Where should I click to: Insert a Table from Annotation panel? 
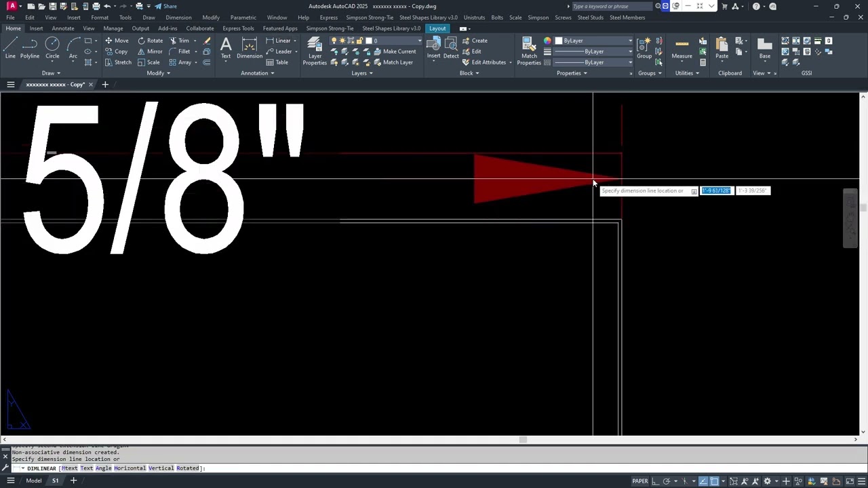[x=277, y=62]
